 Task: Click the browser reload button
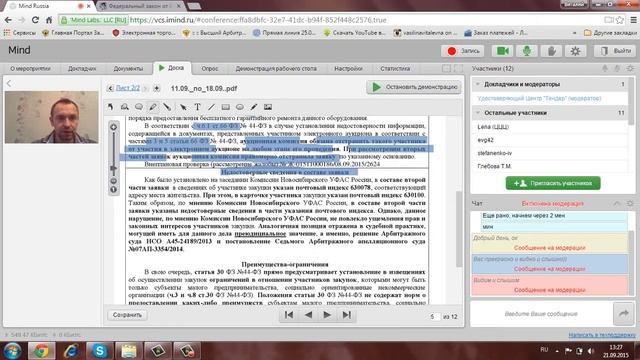36,20
